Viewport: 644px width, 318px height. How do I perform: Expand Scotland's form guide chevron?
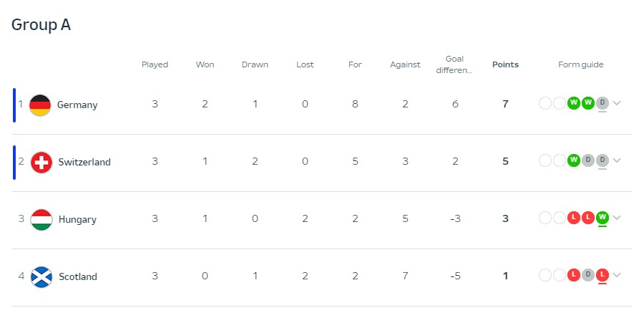click(618, 275)
